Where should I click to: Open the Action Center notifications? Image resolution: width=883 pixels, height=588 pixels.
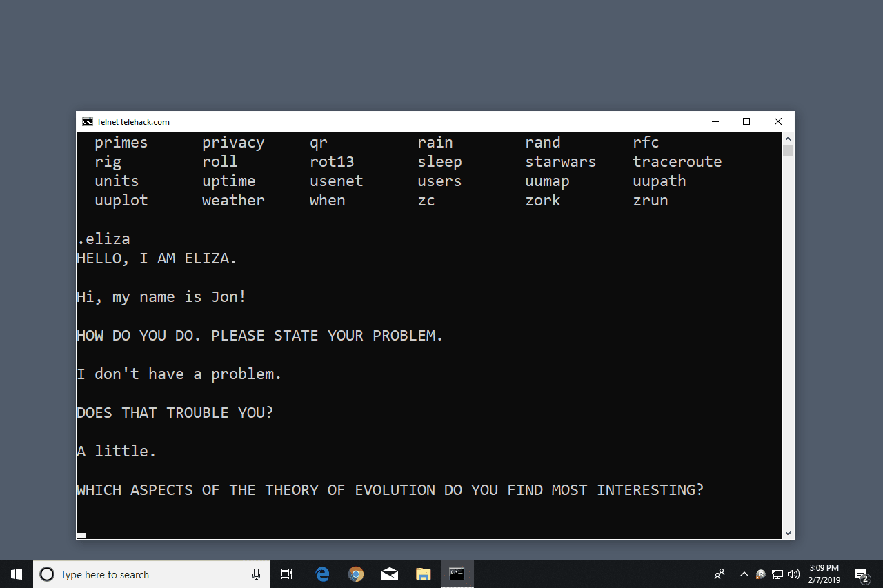click(x=861, y=574)
